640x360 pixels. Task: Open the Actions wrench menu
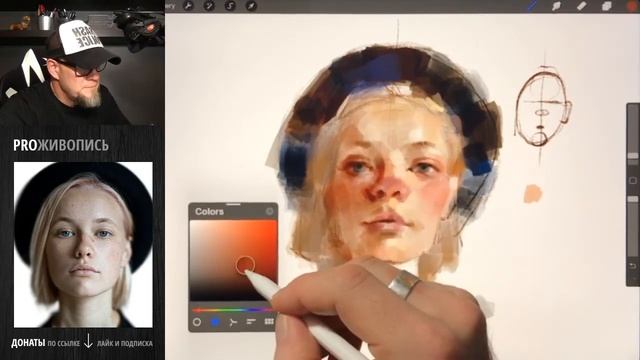coord(188,6)
